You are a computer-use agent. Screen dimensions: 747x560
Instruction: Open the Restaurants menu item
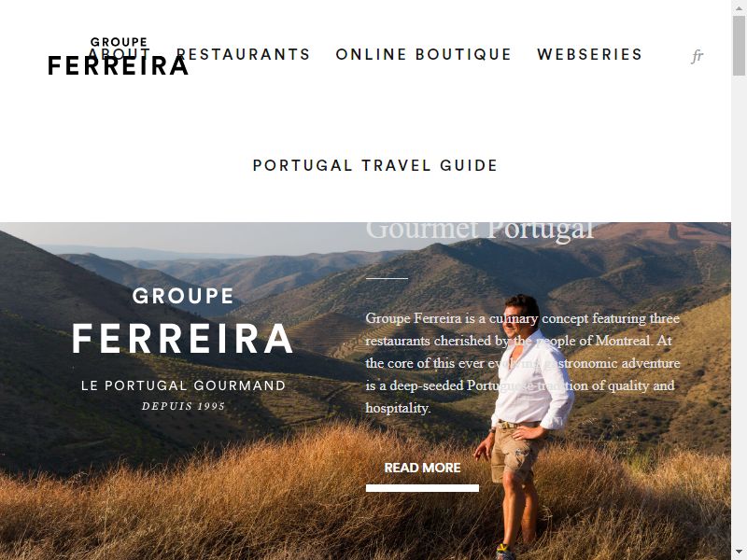tap(243, 54)
